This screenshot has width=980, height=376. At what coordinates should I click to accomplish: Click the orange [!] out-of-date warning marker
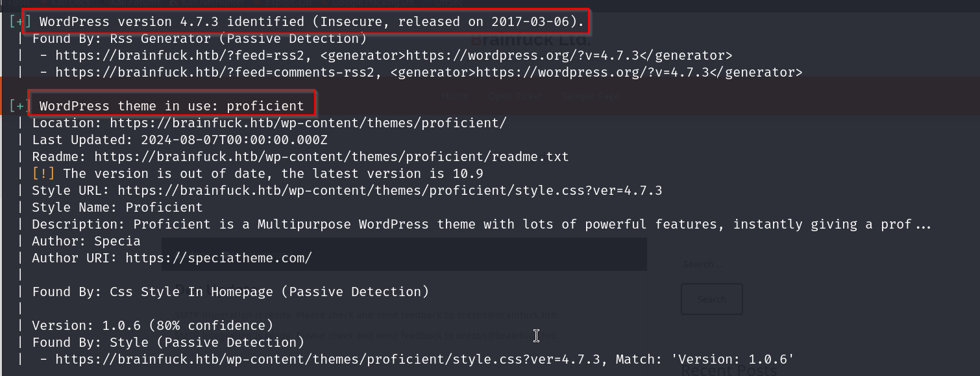[43, 173]
